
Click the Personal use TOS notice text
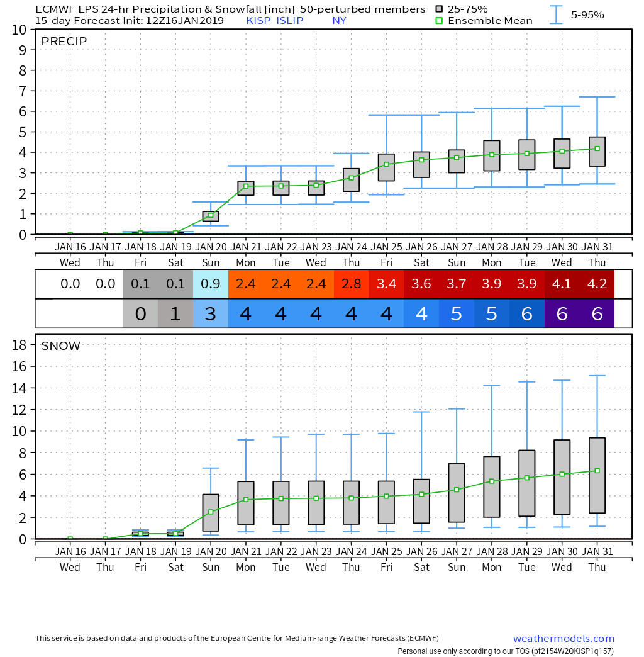[506, 651]
